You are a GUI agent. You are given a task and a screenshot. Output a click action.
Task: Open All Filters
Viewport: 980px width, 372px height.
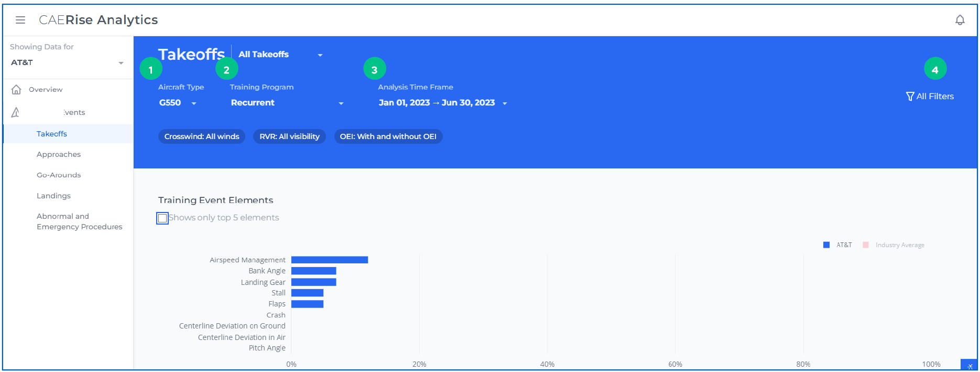click(x=930, y=97)
